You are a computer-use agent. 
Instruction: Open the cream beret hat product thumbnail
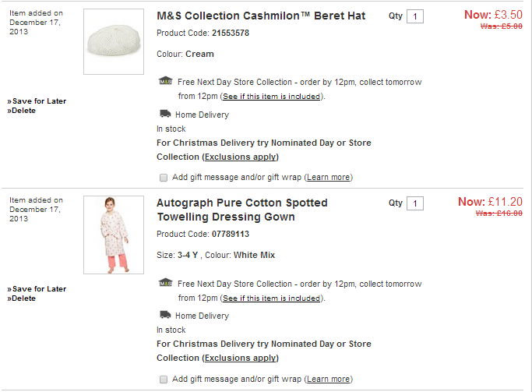tap(114, 41)
